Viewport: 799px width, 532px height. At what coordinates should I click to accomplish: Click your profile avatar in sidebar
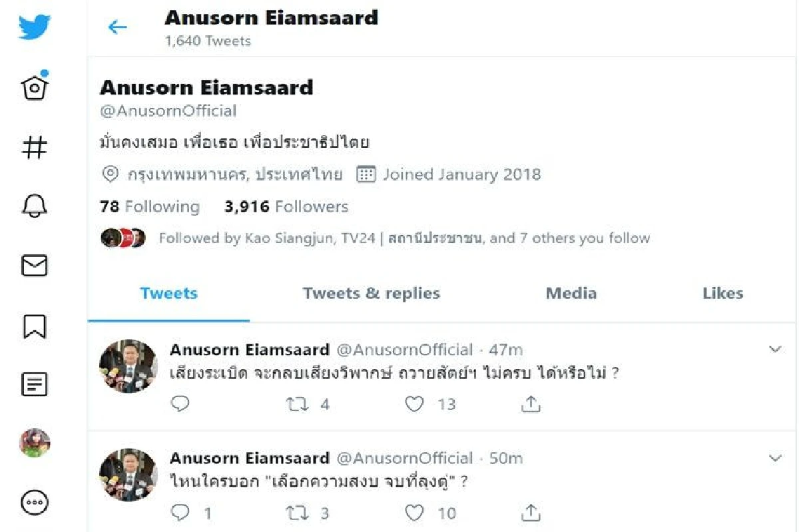pyautogui.click(x=35, y=443)
